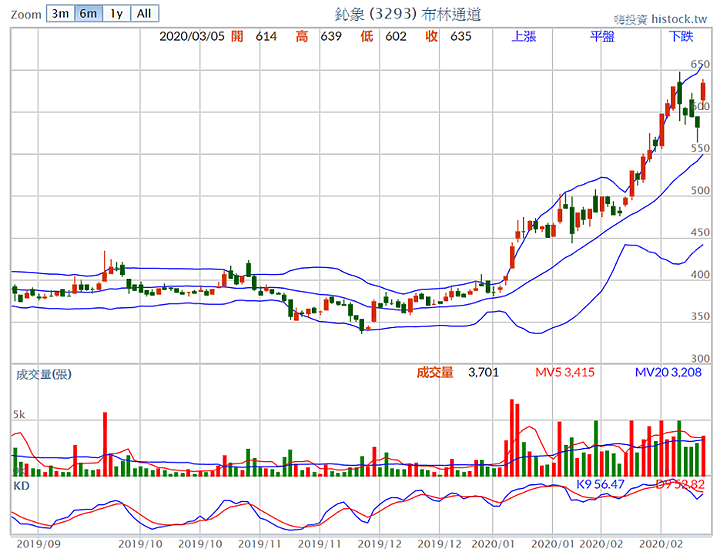720x552 pixels.
Task: Click the 5k volume axis label
Action: point(19,415)
